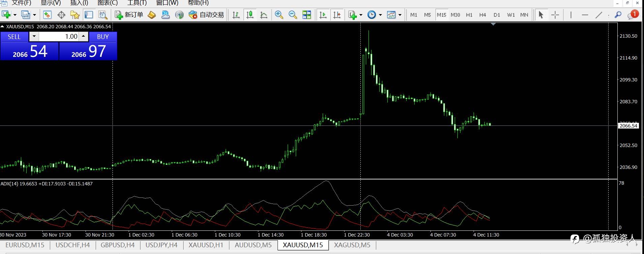Select the MN timeframe
644x254 pixels.
coord(524,15)
